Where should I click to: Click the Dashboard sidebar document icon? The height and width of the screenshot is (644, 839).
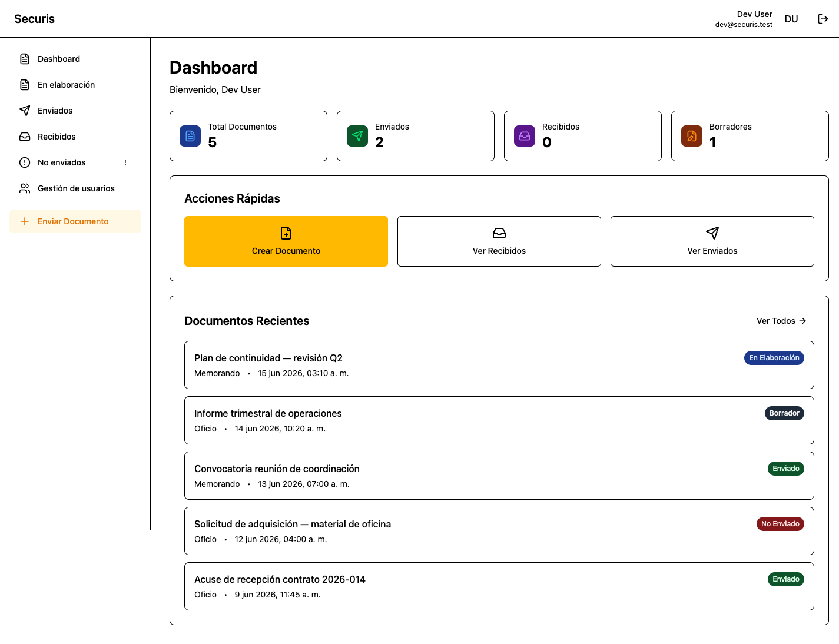(x=25, y=59)
